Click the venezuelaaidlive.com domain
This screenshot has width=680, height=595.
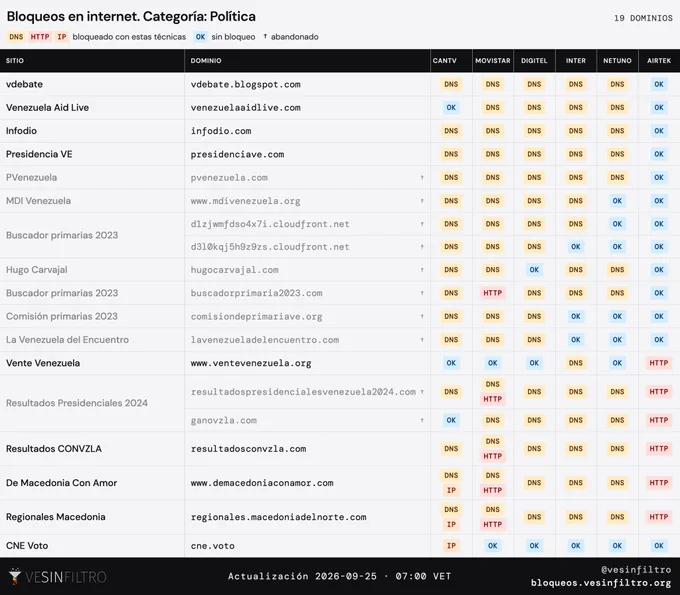coord(245,108)
